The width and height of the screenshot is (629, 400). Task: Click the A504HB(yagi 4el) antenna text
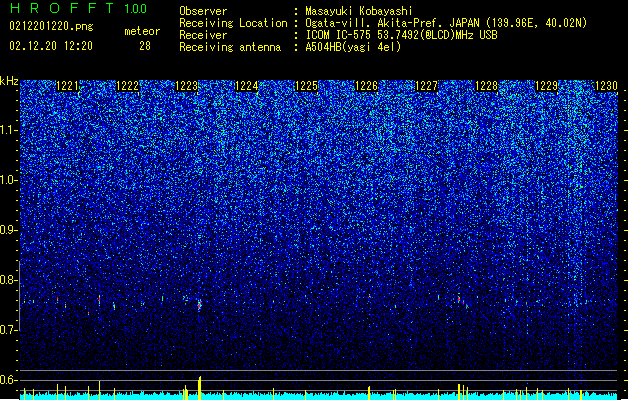pos(353,47)
